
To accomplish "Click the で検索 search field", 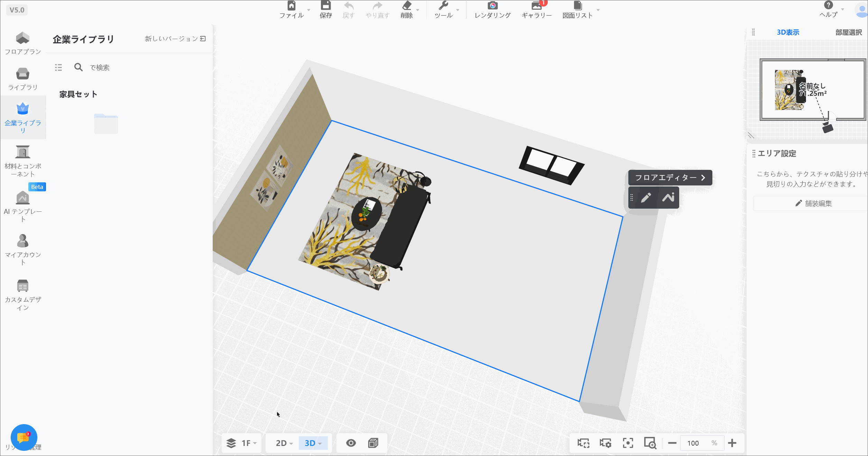I will point(100,67).
